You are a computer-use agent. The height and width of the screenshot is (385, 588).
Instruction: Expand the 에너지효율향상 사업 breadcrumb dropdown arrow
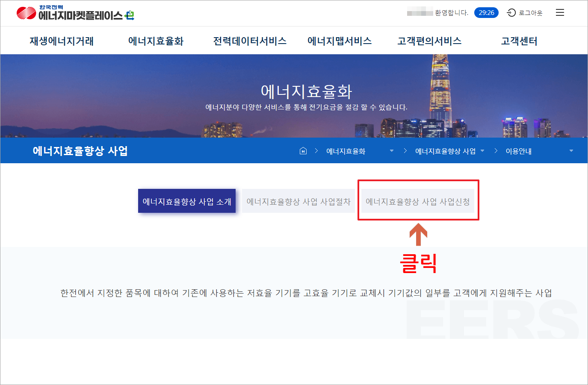[x=482, y=151]
